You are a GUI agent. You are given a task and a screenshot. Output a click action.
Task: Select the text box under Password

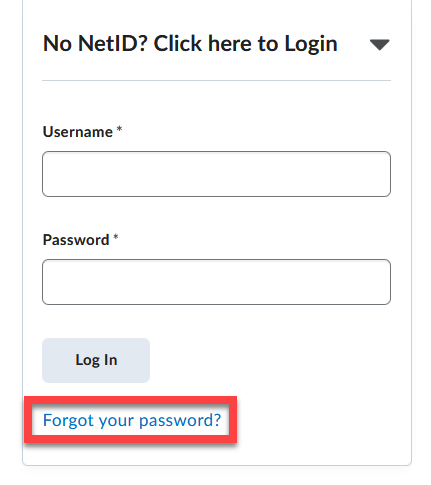coord(216,282)
